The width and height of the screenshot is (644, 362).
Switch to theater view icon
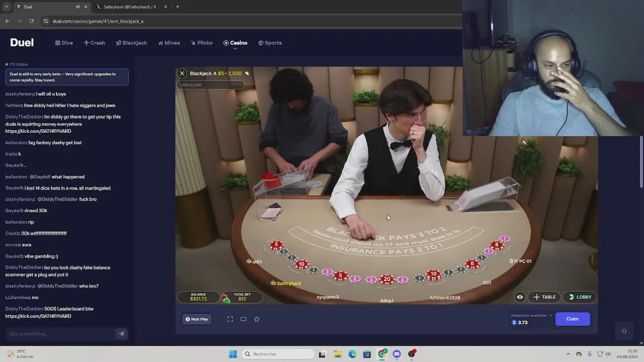[x=244, y=319]
